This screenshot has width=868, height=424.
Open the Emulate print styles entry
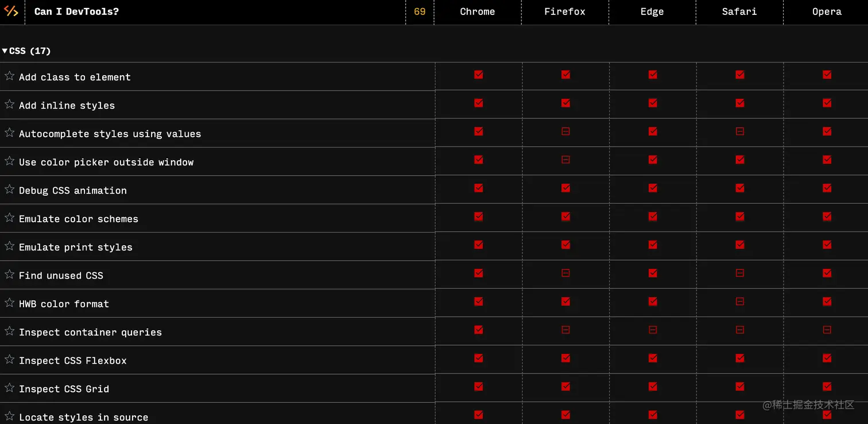pyautogui.click(x=76, y=247)
